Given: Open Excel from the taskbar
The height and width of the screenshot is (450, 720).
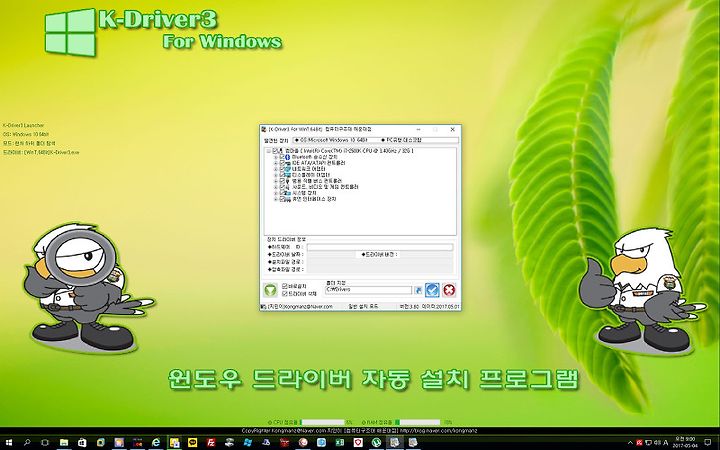Looking at the screenshot, I should click(x=340, y=443).
